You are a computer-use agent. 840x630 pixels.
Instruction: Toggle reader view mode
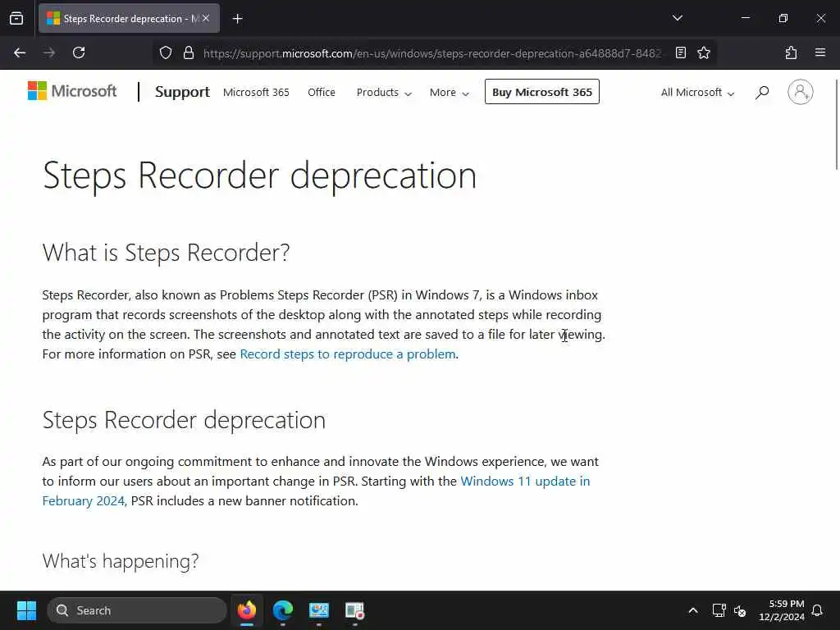pos(680,52)
